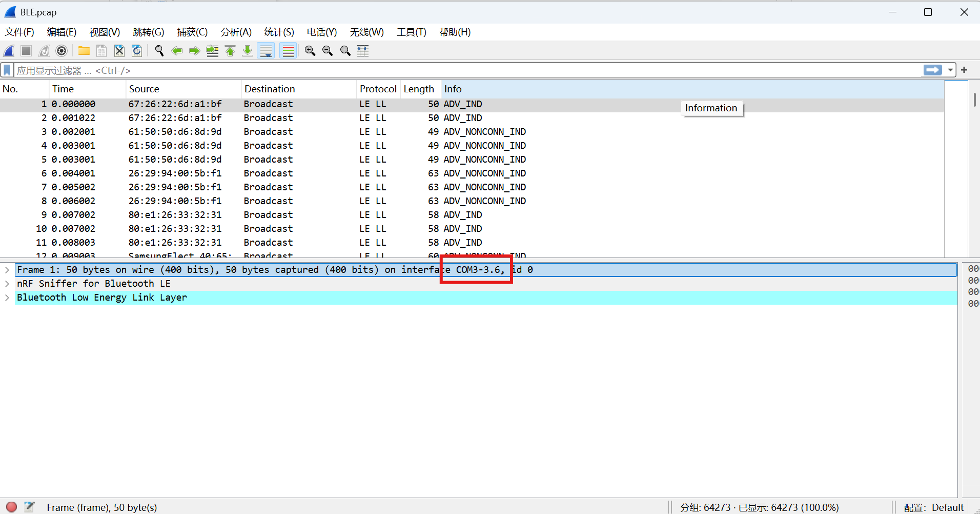Open the 无线(W) menu

coord(367,32)
